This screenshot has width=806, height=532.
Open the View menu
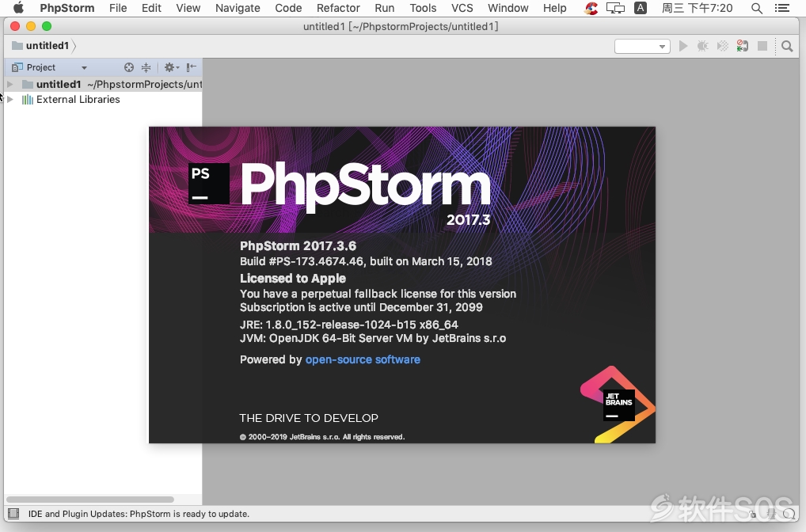(188, 8)
